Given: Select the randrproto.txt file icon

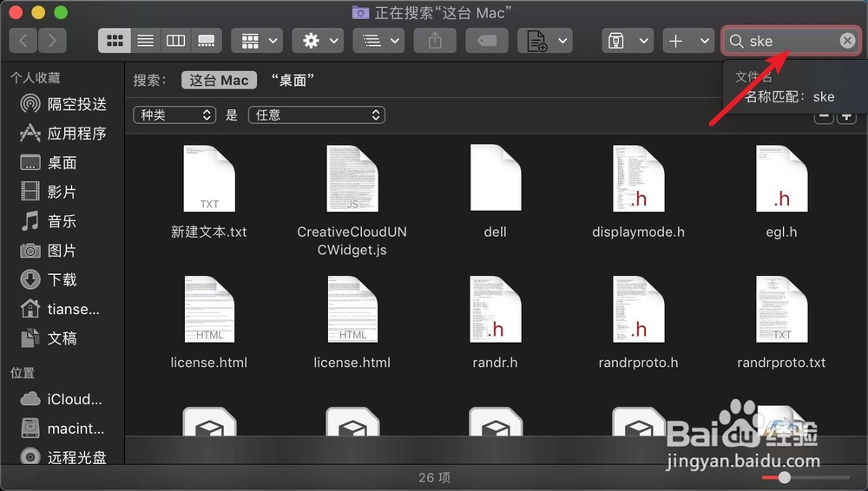Looking at the screenshot, I should [x=782, y=310].
